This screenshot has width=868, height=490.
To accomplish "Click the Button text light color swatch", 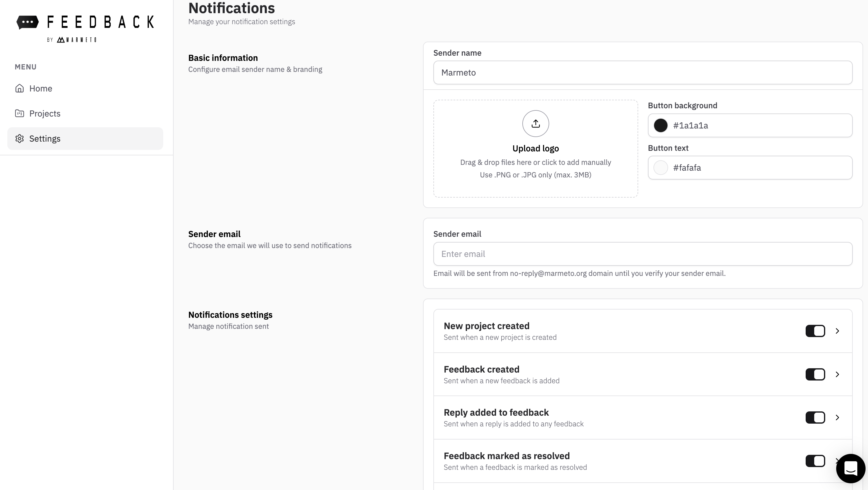I will coord(660,168).
